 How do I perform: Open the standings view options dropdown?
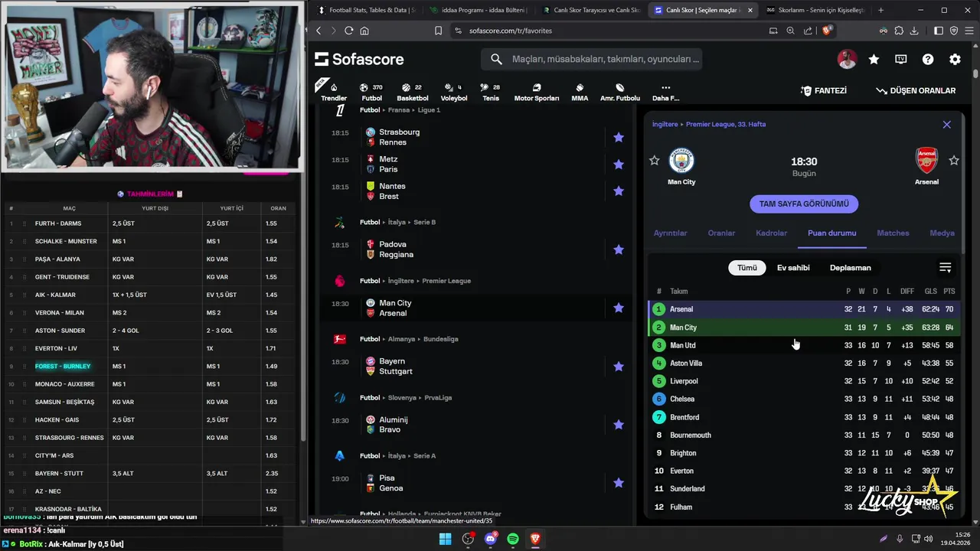(x=946, y=268)
